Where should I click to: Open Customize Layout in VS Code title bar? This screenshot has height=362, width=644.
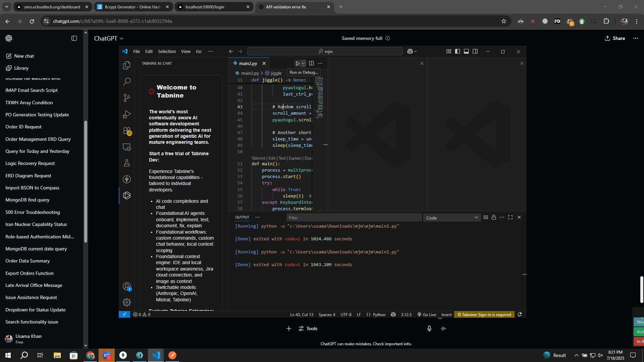point(449,51)
